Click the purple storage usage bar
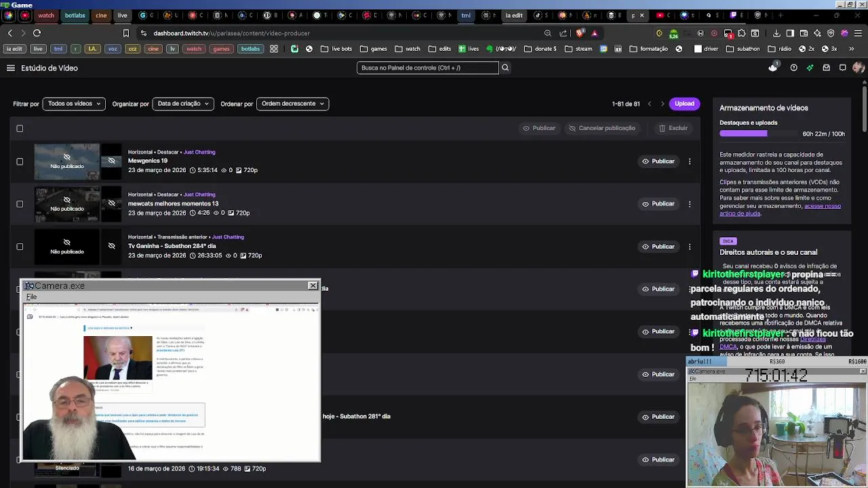 click(x=743, y=134)
